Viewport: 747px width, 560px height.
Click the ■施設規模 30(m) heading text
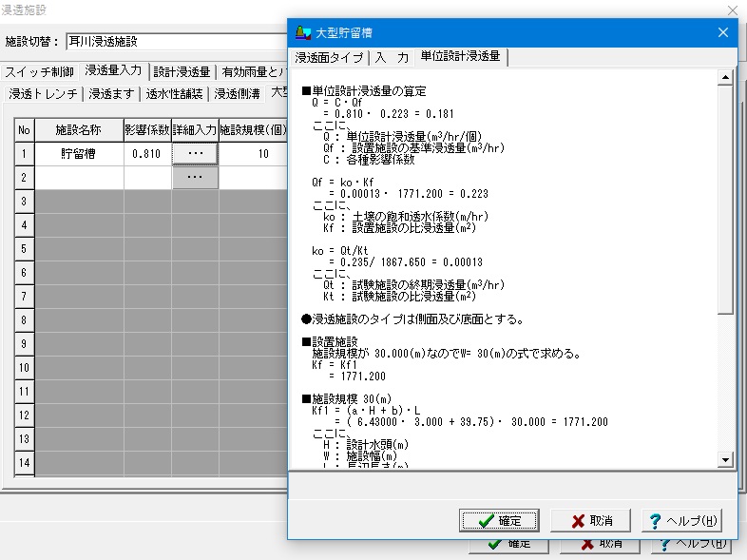click(347, 398)
